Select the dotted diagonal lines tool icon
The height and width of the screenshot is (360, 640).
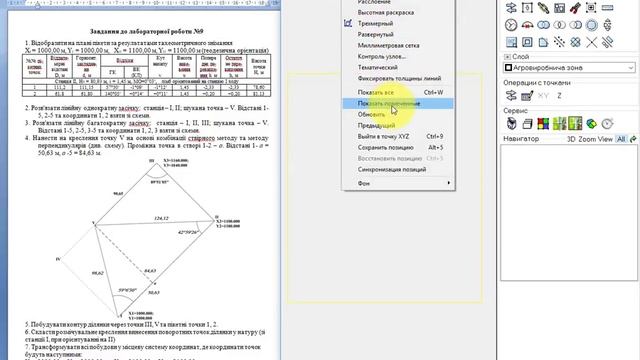point(559,42)
